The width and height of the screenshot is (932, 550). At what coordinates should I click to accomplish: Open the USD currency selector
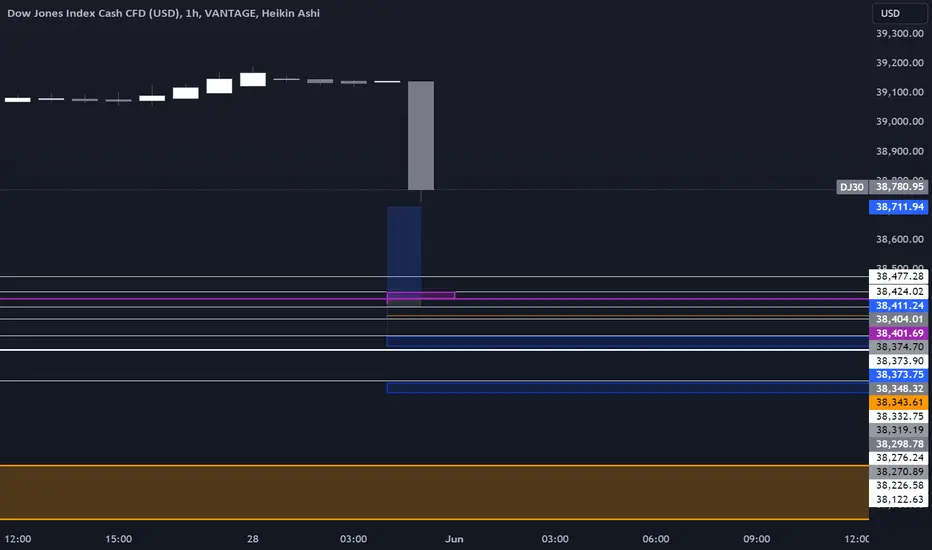click(x=899, y=13)
